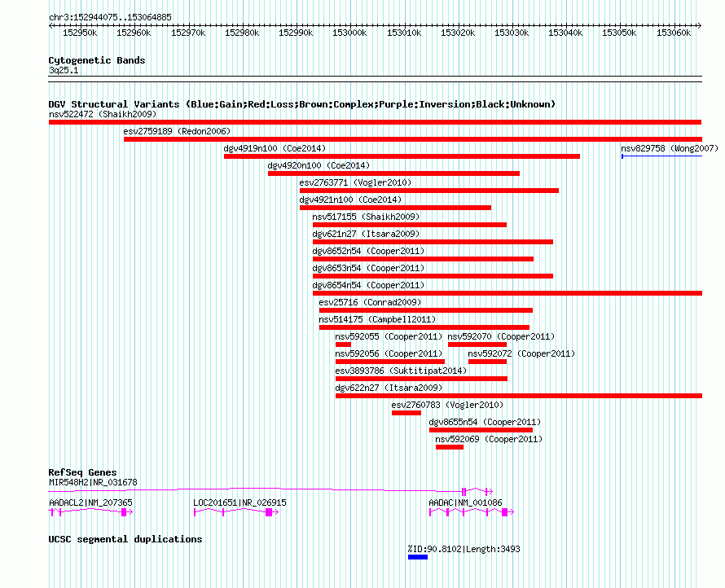Select nsv592069 (Cooper2011) variant label
This screenshot has width=725, height=588.
[490, 439]
